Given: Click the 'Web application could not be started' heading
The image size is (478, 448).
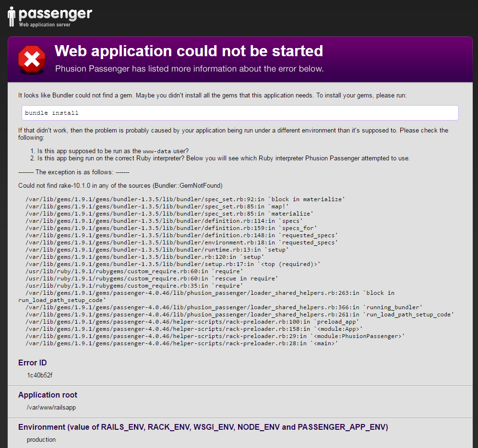Looking at the screenshot, I should [x=189, y=51].
